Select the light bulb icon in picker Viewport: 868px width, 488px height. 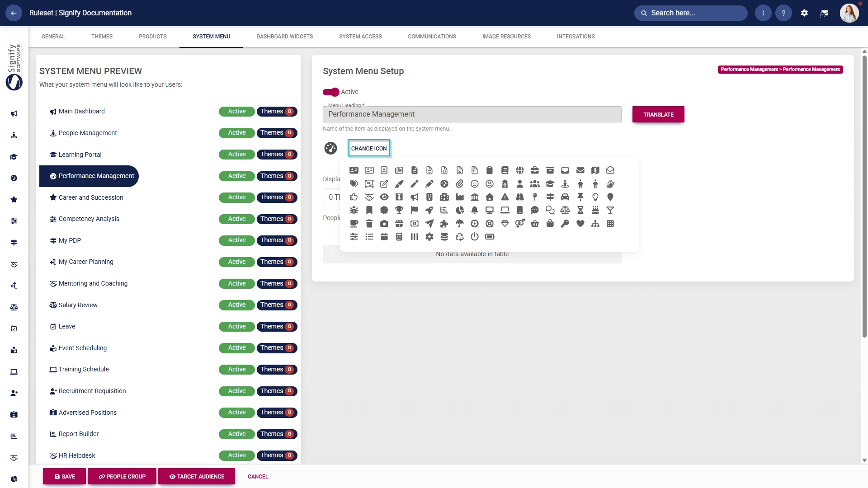pyautogui.click(x=595, y=197)
